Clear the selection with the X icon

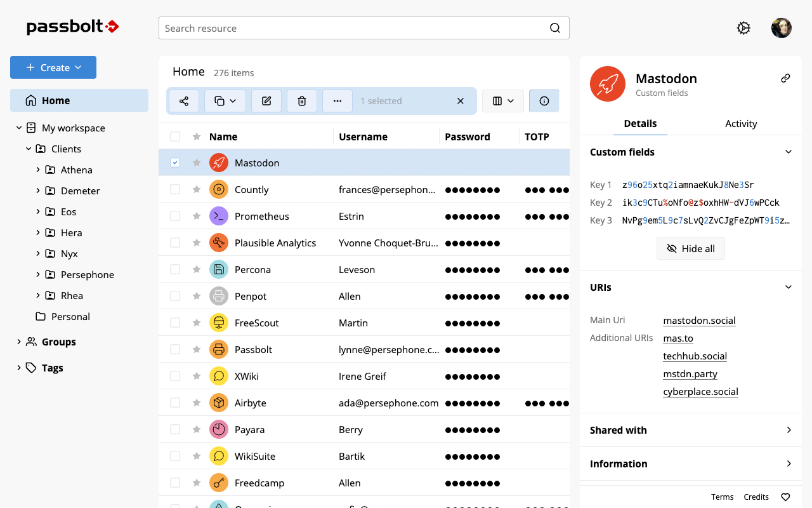(461, 101)
